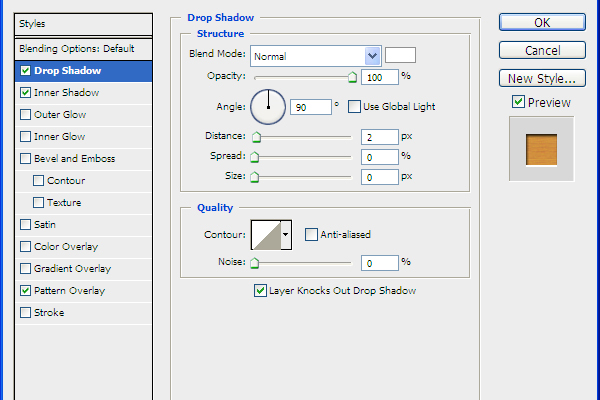Click the Opacity value field
Screen dimensions: 600x400
380,77
